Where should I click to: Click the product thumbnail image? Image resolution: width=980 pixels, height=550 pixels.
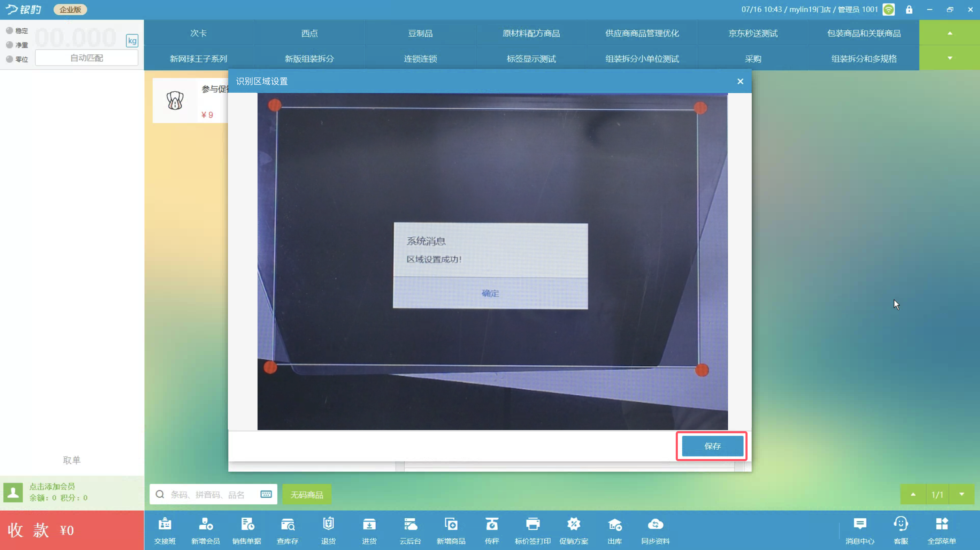(175, 100)
